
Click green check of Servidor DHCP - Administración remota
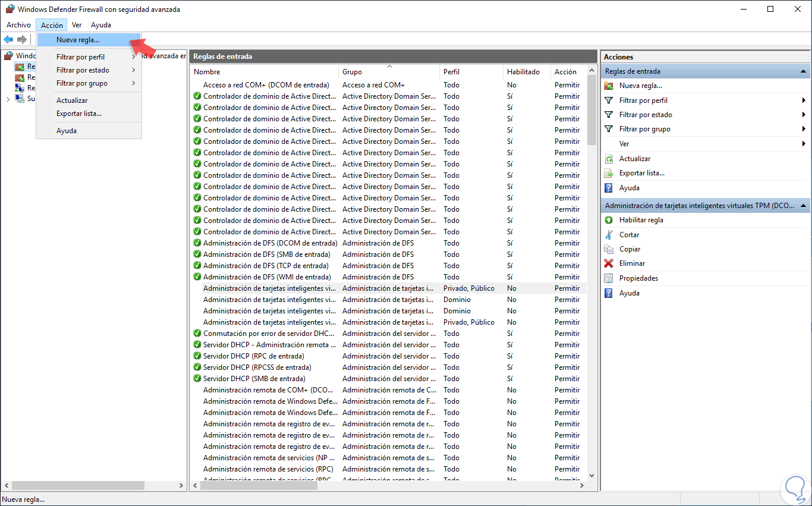point(197,345)
